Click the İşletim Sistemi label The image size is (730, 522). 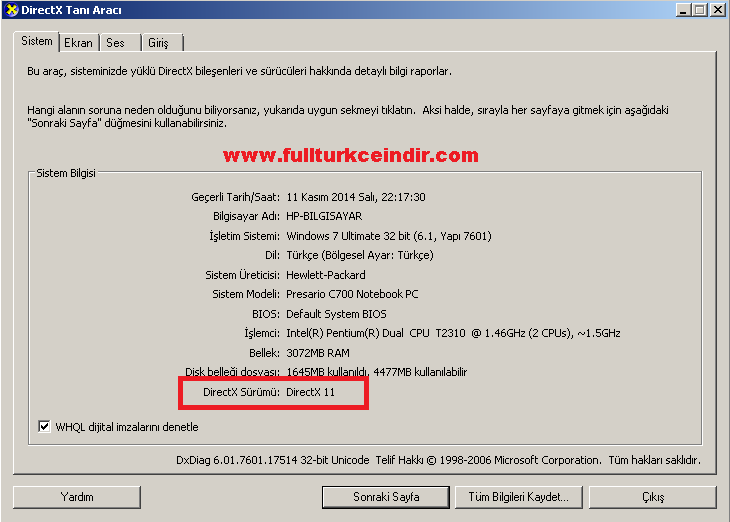(244, 236)
